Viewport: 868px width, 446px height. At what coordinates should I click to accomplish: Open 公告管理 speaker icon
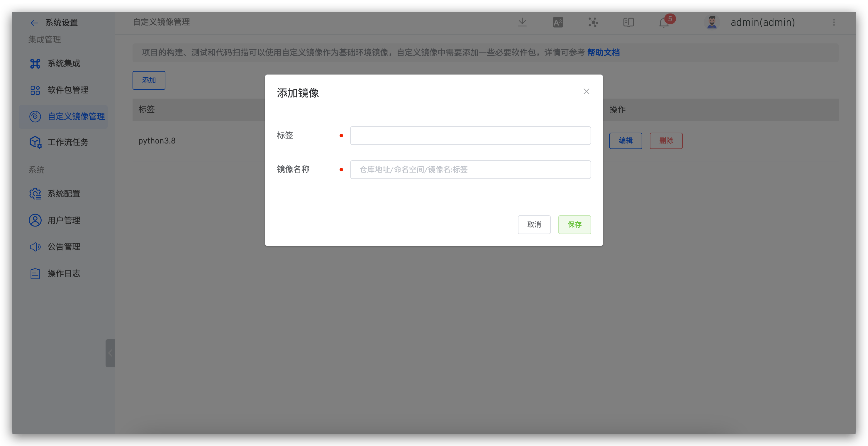pos(35,246)
